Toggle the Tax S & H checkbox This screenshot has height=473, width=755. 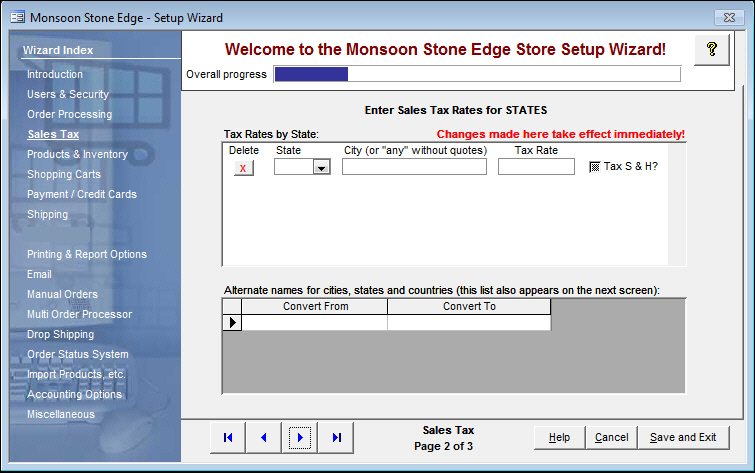[x=594, y=167]
